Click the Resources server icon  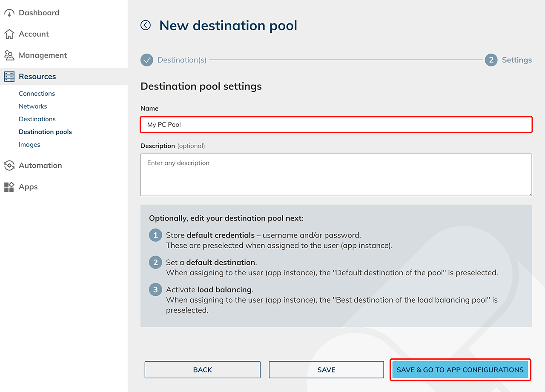click(9, 77)
